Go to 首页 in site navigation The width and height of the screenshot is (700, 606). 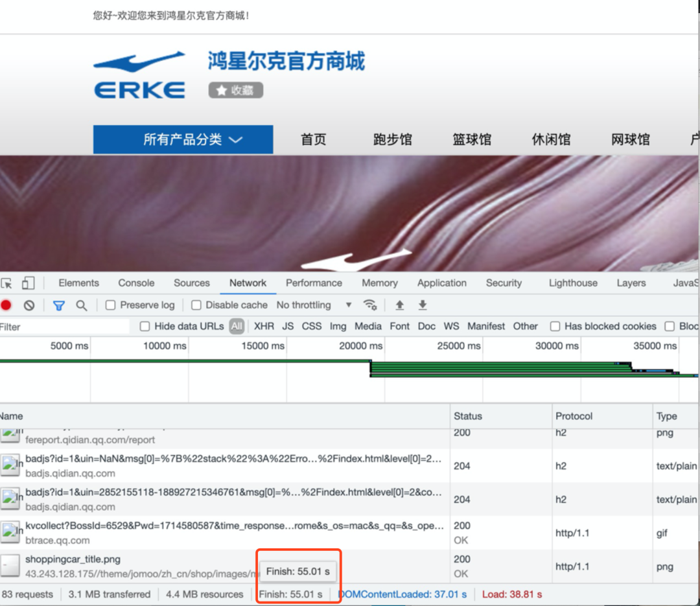(x=314, y=139)
